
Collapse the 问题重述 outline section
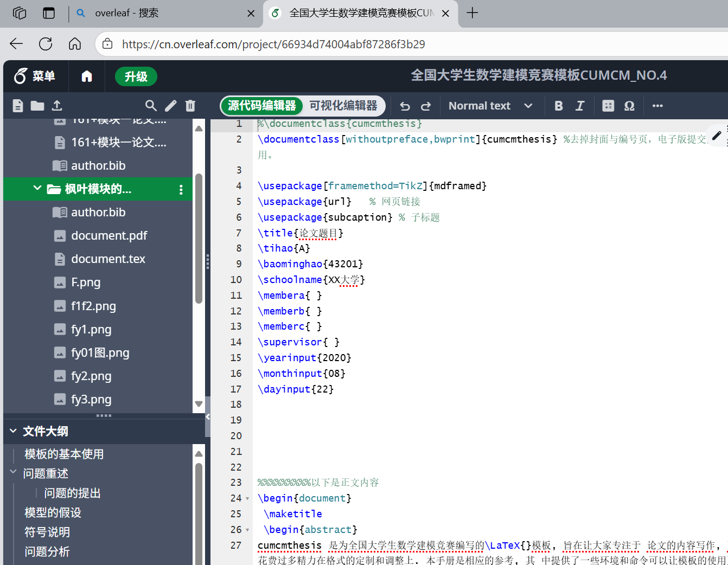(x=13, y=472)
